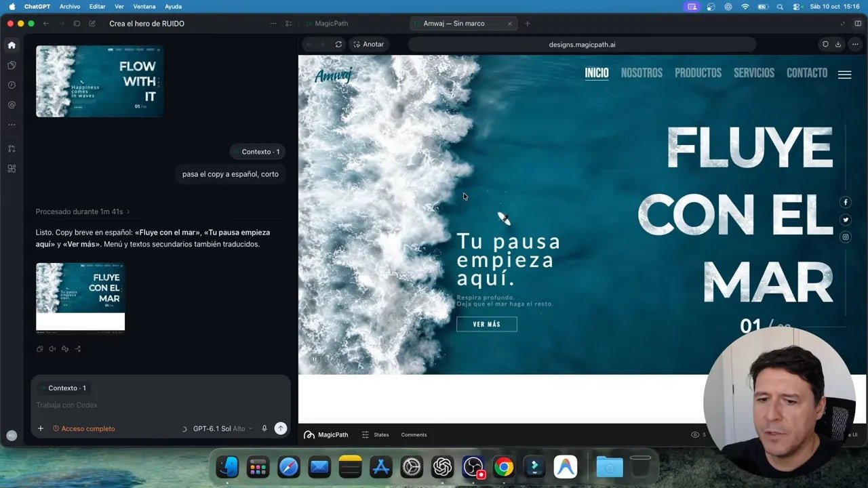Open the branch/git icon in the sidebar
The height and width of the screenshot is (488, 868).
click(12, 148)
